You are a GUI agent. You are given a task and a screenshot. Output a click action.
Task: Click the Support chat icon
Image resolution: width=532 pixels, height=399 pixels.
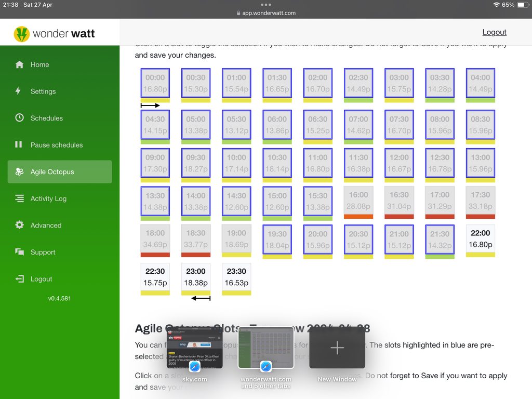pos(20,252)
